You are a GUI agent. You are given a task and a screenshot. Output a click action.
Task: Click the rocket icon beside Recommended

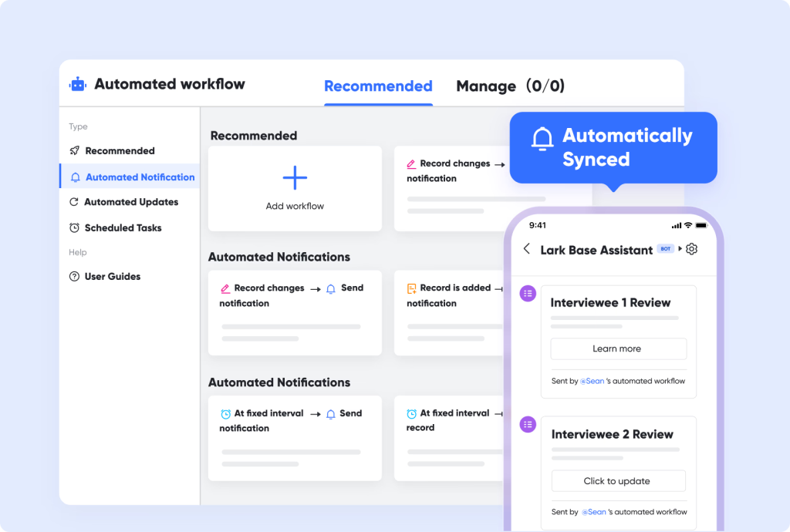click(75, 150)
